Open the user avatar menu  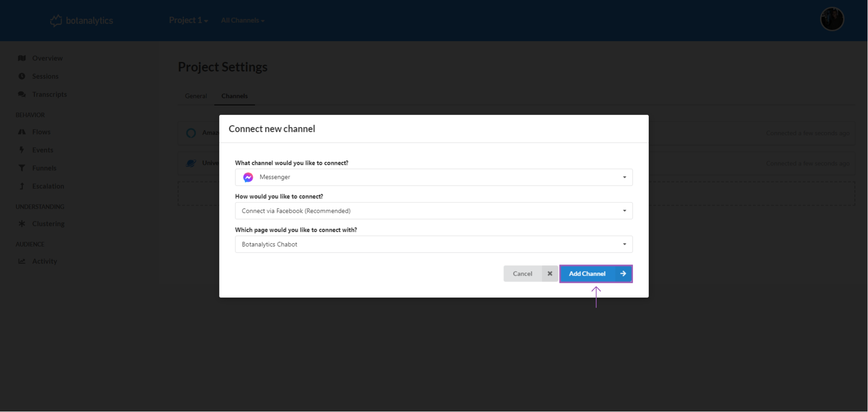tap(832, 19)
